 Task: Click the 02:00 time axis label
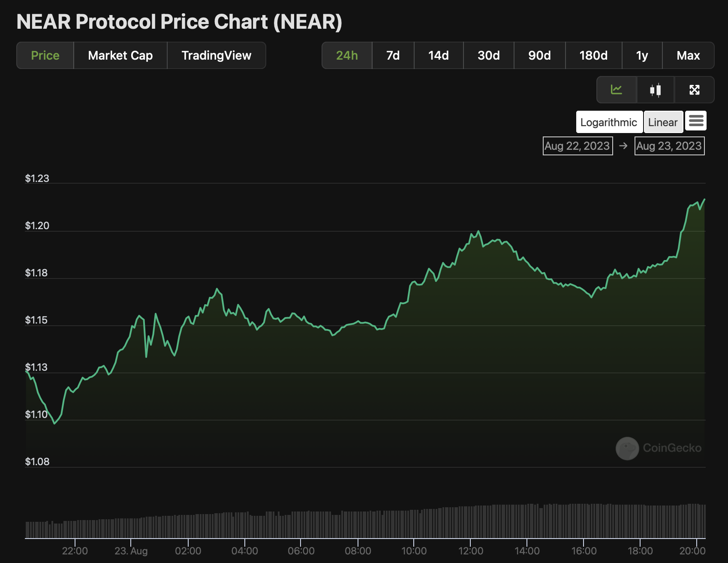coord(188,551)
